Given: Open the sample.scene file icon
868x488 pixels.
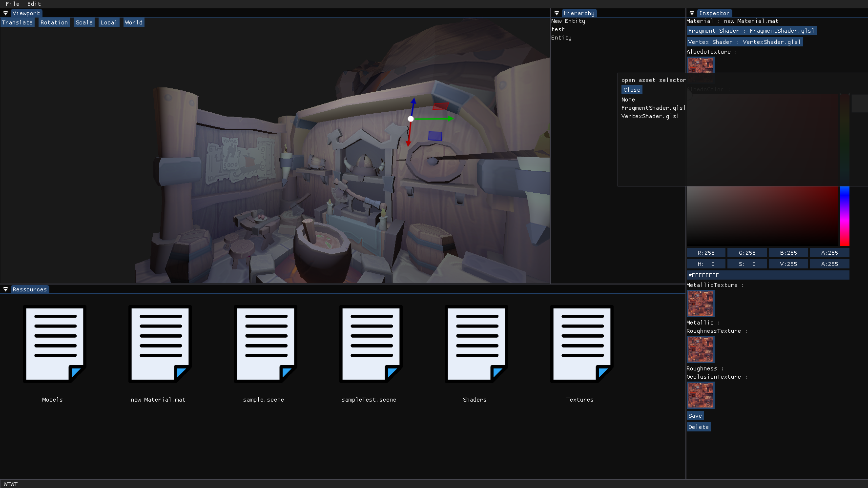Looking at the screenshot, I should [266, 344].
